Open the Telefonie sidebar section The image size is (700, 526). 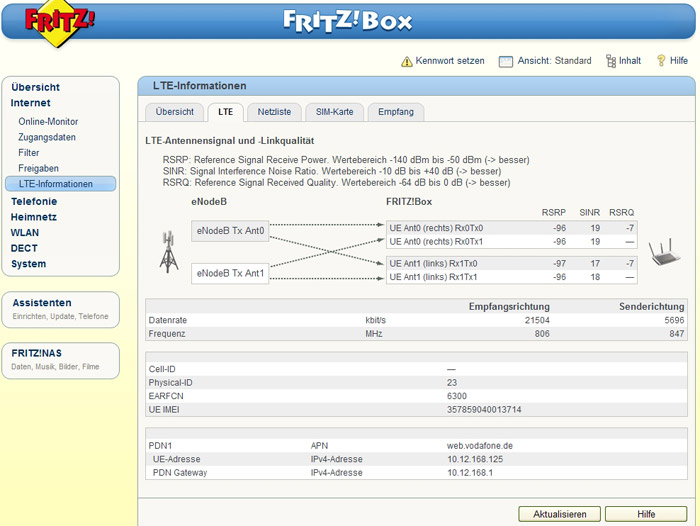click(34, 201)
